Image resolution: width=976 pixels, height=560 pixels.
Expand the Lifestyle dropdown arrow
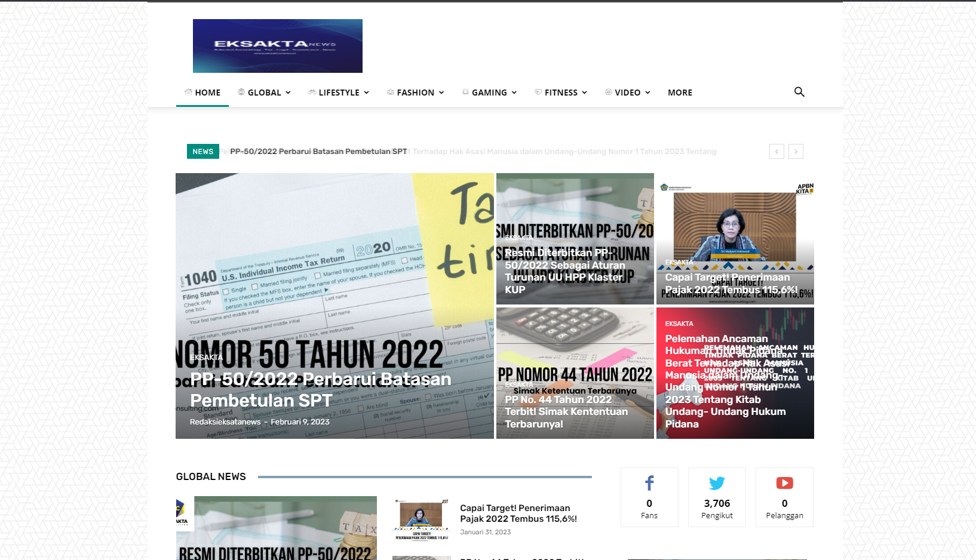(366, 93)
